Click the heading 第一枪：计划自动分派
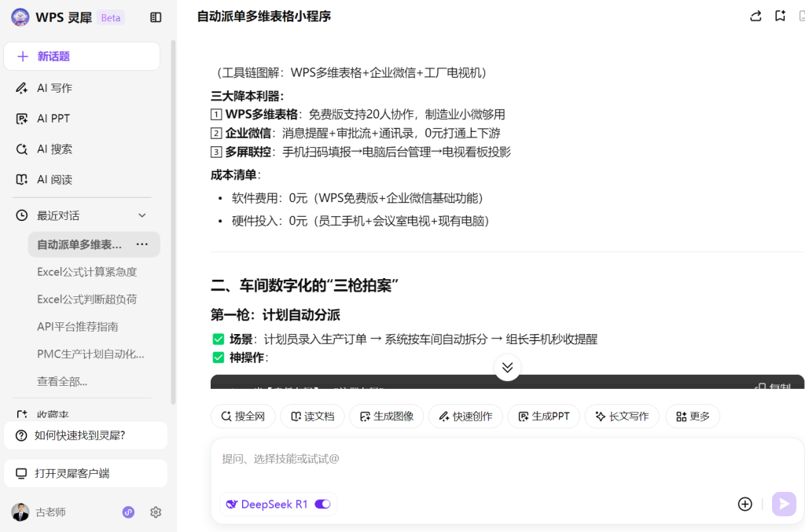The height and width of the screenshot is (532, 805). pos(275,315)
